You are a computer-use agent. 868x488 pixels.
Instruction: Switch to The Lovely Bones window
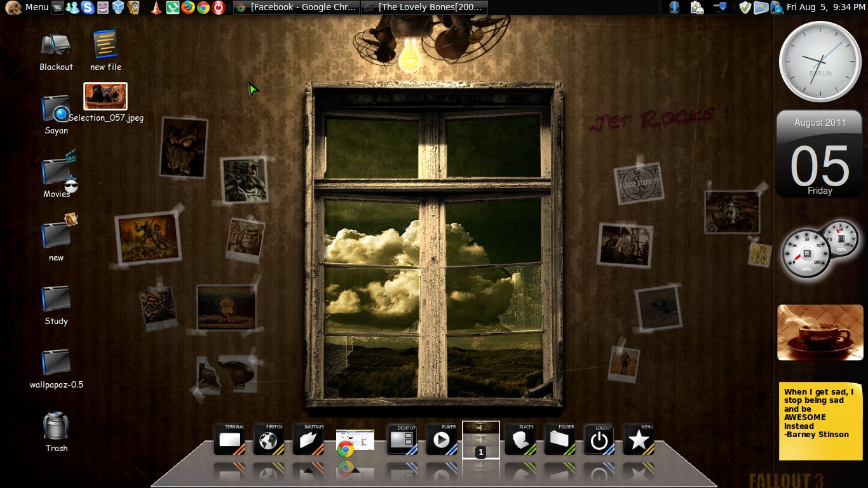tap(424, 8)
